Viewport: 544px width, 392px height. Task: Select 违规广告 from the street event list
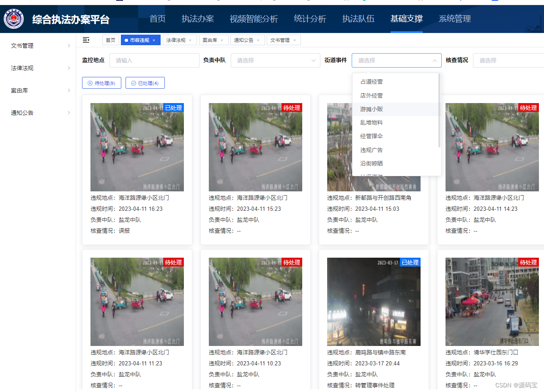coord(371,150)
